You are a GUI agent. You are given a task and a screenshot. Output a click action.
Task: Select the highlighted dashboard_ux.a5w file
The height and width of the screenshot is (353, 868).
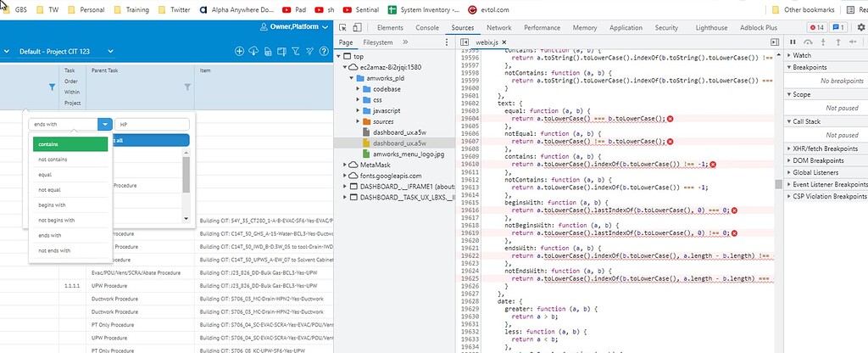coord(400,143)
